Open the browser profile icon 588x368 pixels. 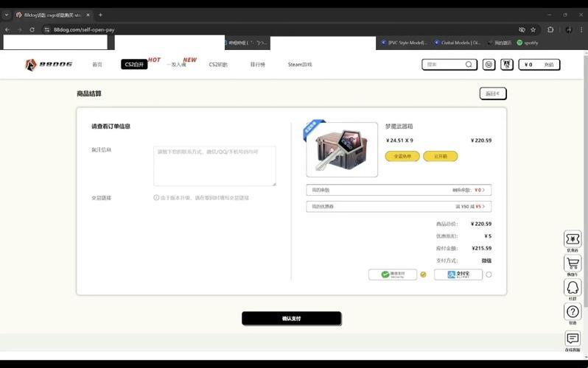coord(569,29)
